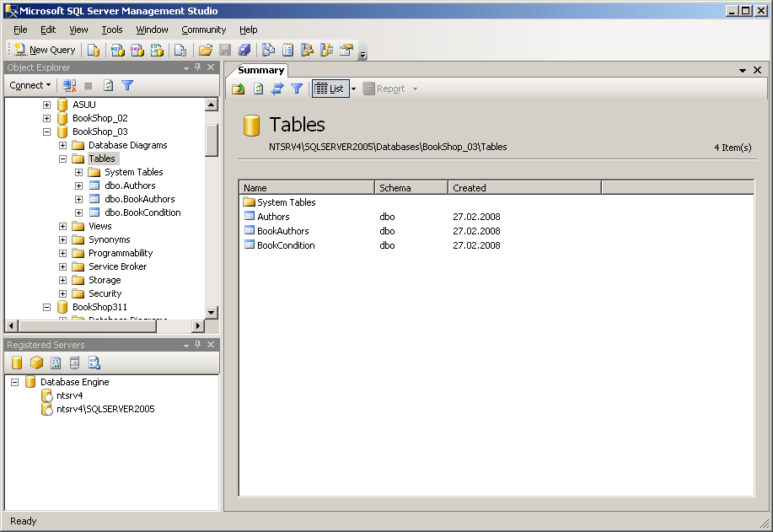Open Object Explorer toolbar icon

click(x=307, y=50)
